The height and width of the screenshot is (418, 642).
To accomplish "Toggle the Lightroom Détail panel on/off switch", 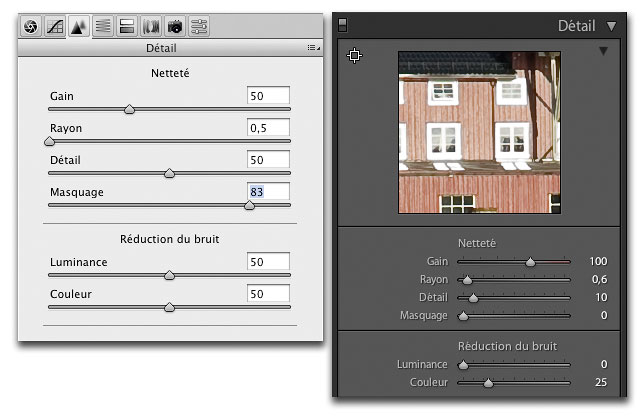I will click(x=343, y=25).
